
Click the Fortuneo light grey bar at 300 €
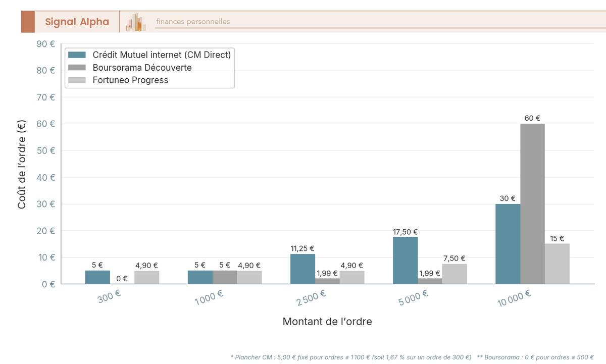pos(147,277)
